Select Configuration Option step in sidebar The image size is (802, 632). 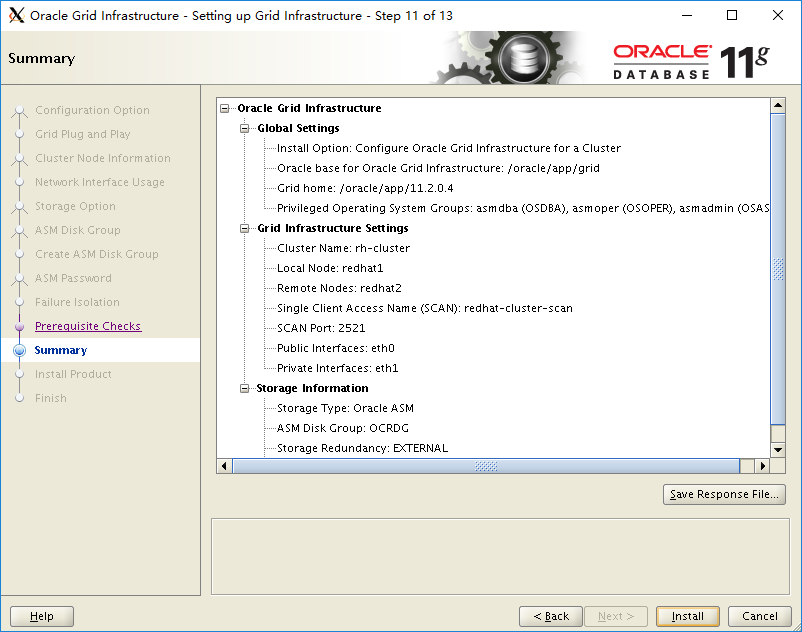coord(93,110)
